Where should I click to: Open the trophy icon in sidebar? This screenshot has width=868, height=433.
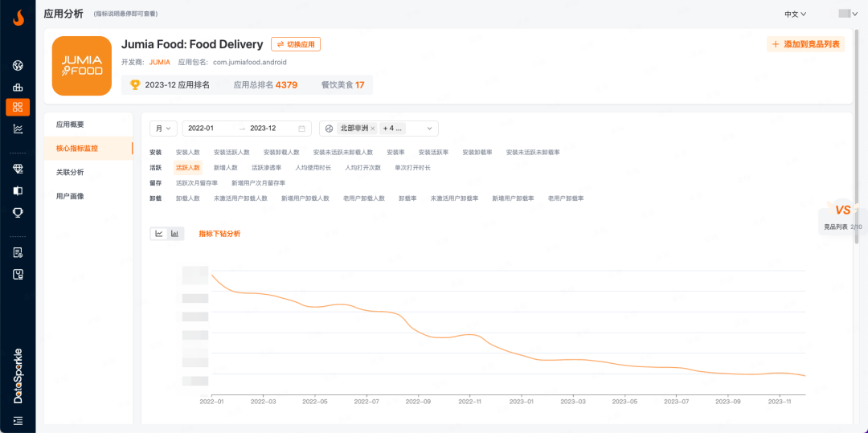pyautogui.click(x=18, y=212)
